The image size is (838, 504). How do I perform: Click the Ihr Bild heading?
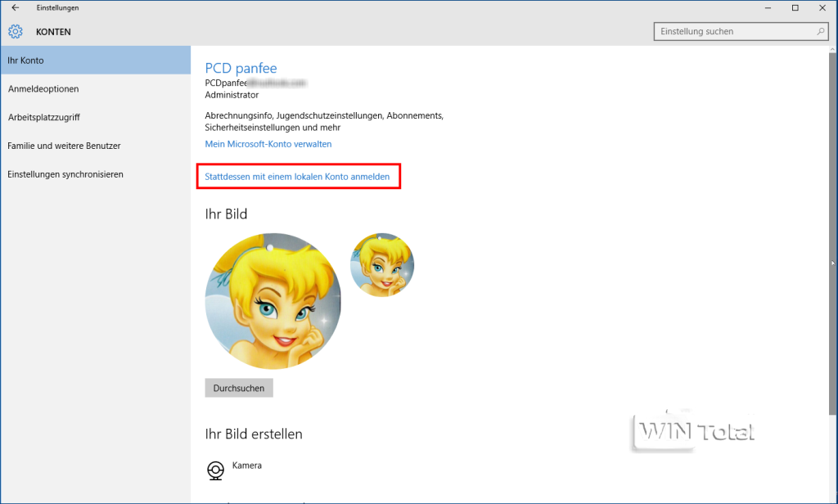[x=226, y=214]
